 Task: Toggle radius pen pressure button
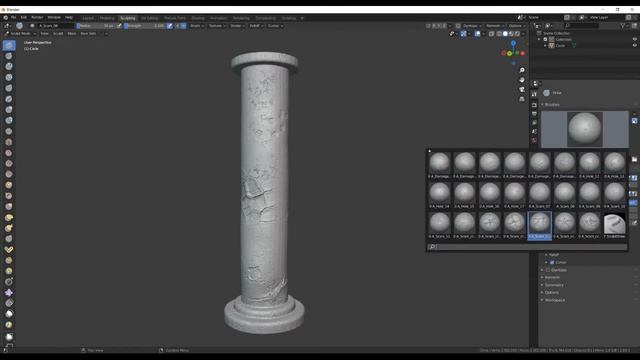(x=119, y=26)
